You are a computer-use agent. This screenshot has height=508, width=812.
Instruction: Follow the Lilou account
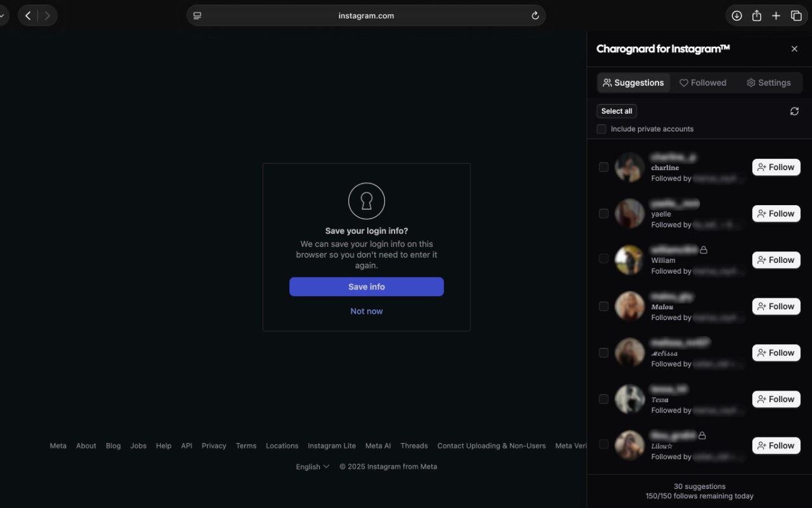coord(776,445)
